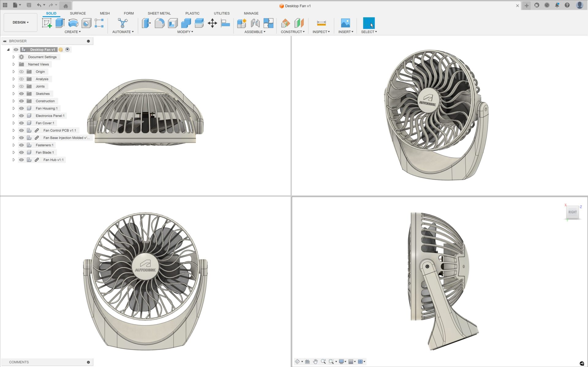Image resolution: width=588 pixels, height=367 pixels.
Task: Expand the Fasteners:1 component node
Action: [x=13, y=145]
